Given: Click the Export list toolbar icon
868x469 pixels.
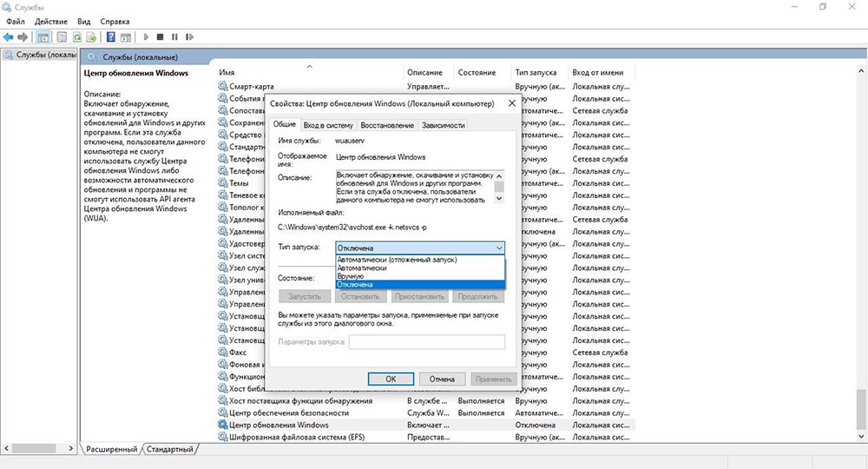Looking at the screenshot, I should click(91, 37).
